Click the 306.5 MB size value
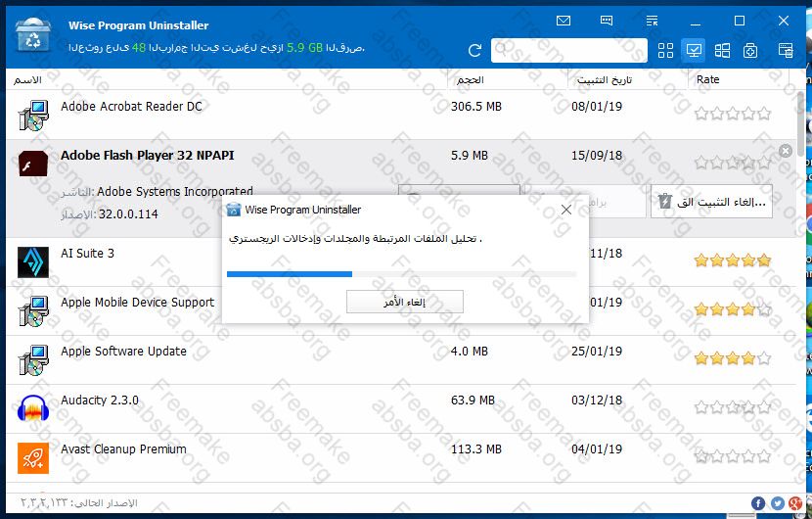812x519 pixels. coord(475,107)
